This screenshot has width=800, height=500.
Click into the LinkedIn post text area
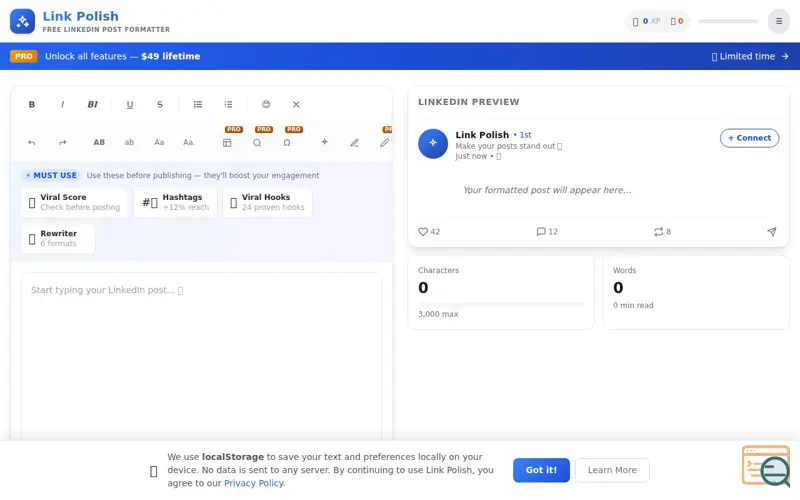201,357
